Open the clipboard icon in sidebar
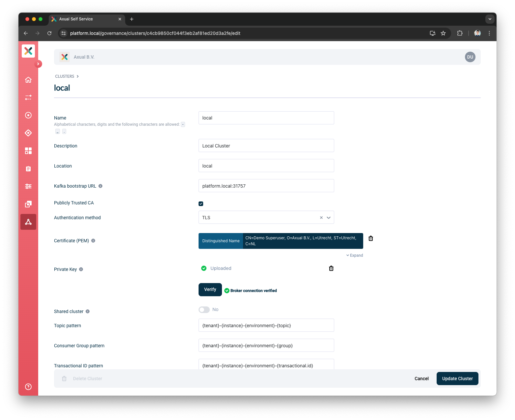The image size is (515, 420). (28, 169)
